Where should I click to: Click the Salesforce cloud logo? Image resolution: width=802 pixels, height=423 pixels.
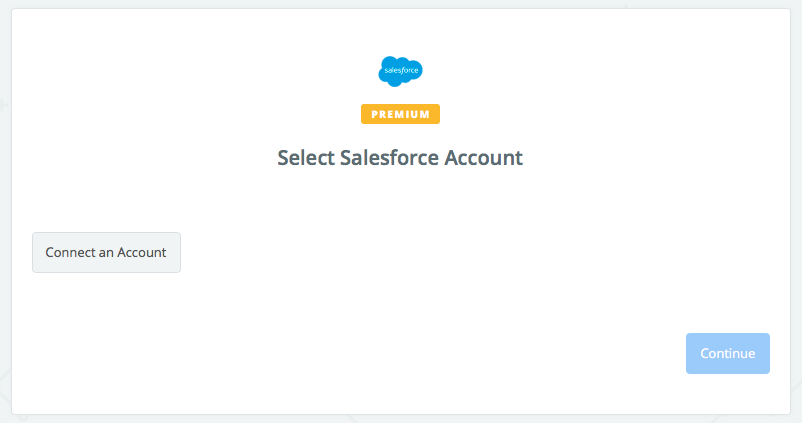[400, 71]
